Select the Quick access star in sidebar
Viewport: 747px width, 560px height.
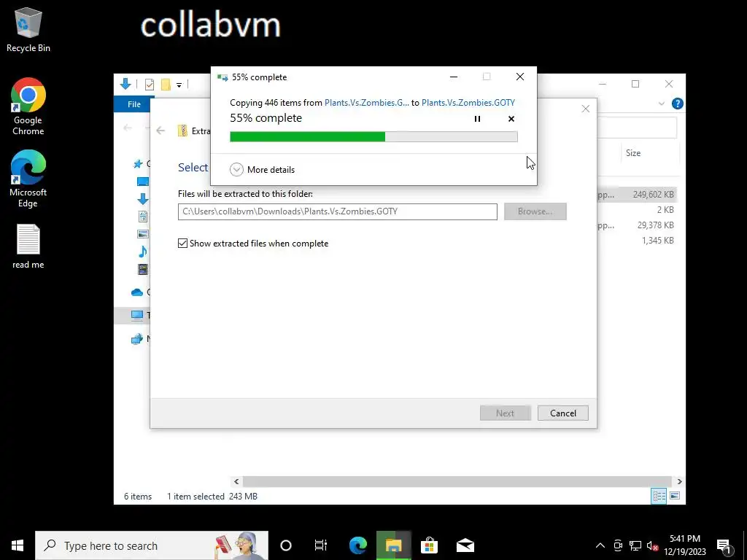point(138,164)
